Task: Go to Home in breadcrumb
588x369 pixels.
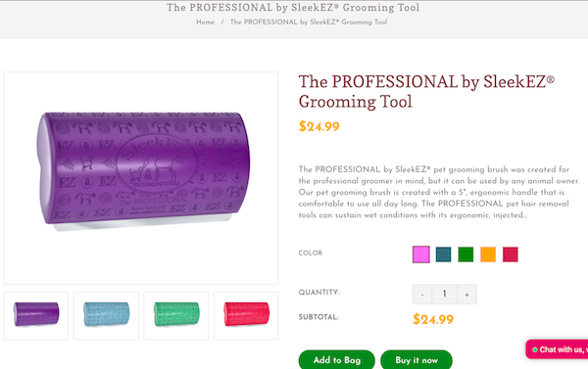Action: point(205,23)
